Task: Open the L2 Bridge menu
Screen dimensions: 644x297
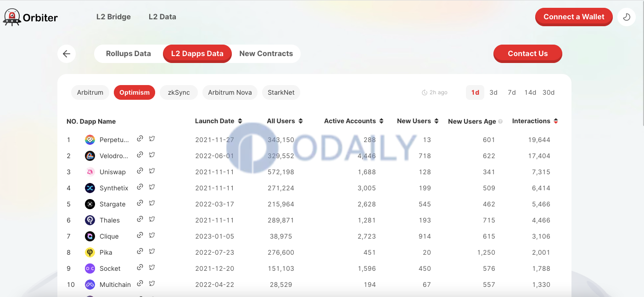Action: point(113,17)
